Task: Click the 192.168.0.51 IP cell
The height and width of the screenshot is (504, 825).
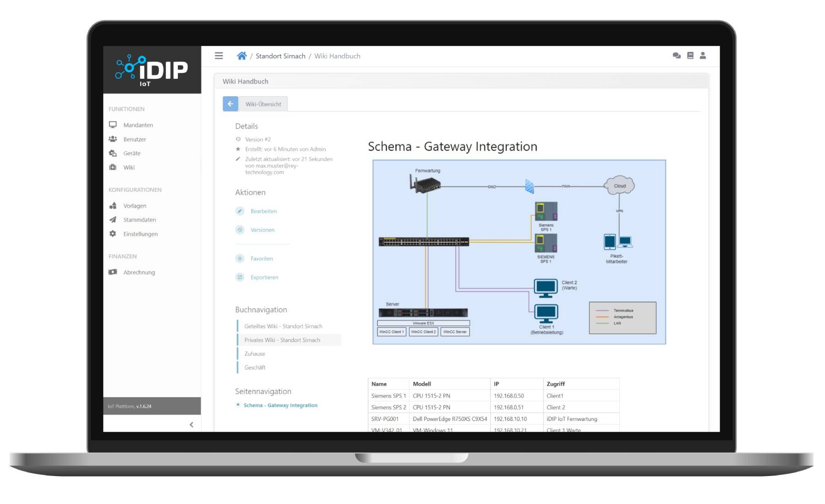Action: (x=517, y=407)
